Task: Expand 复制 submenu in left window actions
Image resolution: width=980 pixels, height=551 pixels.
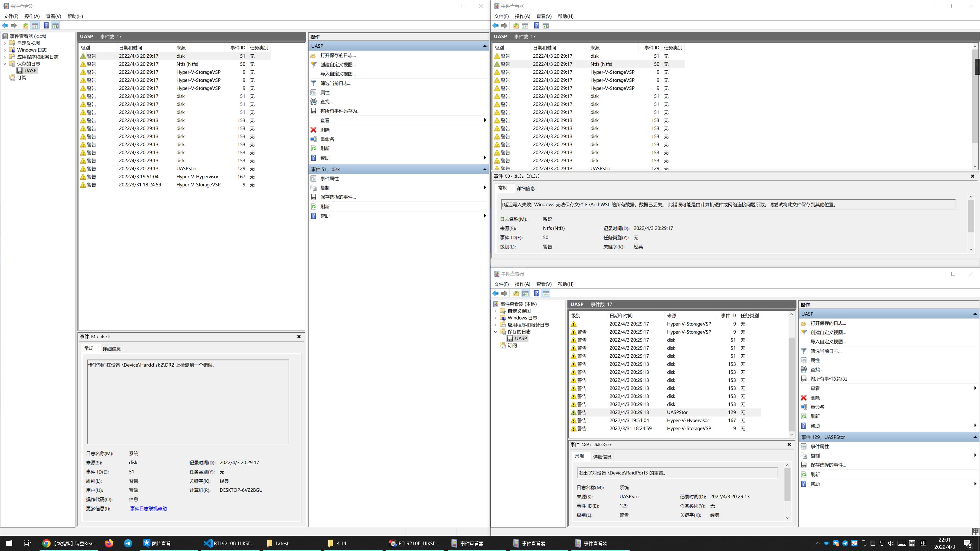Action: click(x=485, y=187)
